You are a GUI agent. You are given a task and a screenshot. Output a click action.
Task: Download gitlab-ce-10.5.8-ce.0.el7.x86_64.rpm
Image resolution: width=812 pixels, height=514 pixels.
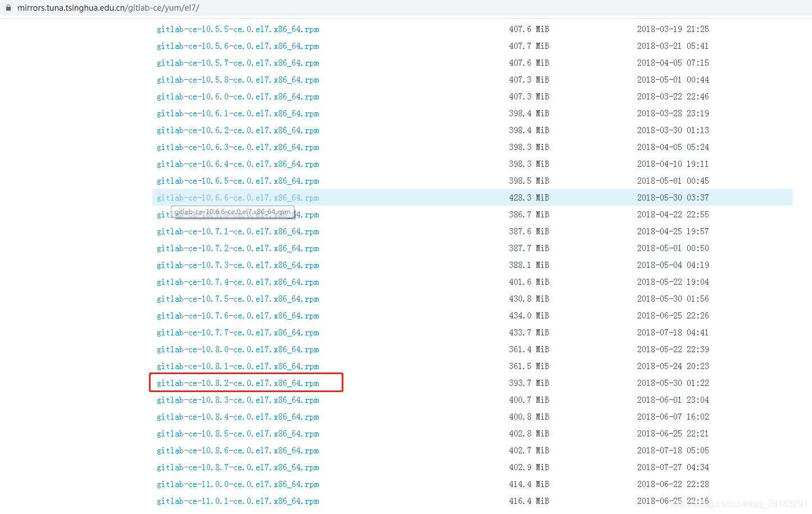point(238,80)
